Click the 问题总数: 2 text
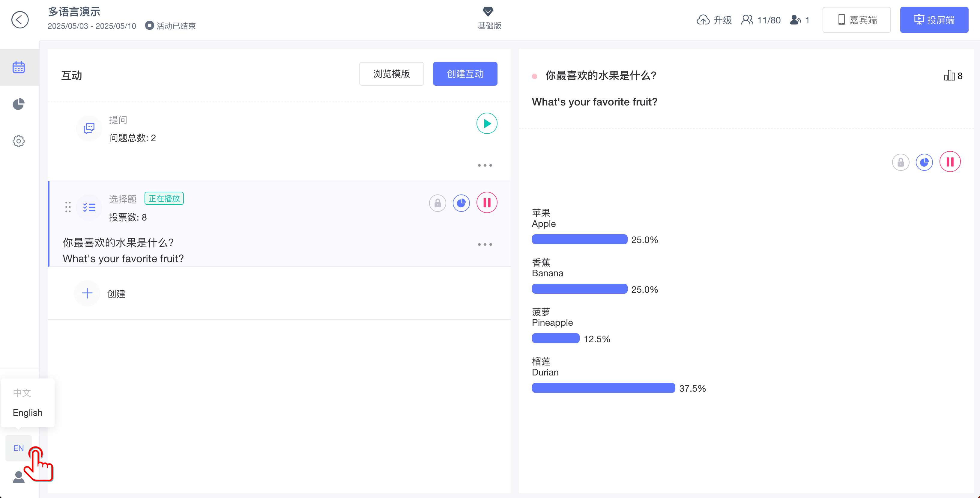Screen dimensions: 980x498 (132, 138)
